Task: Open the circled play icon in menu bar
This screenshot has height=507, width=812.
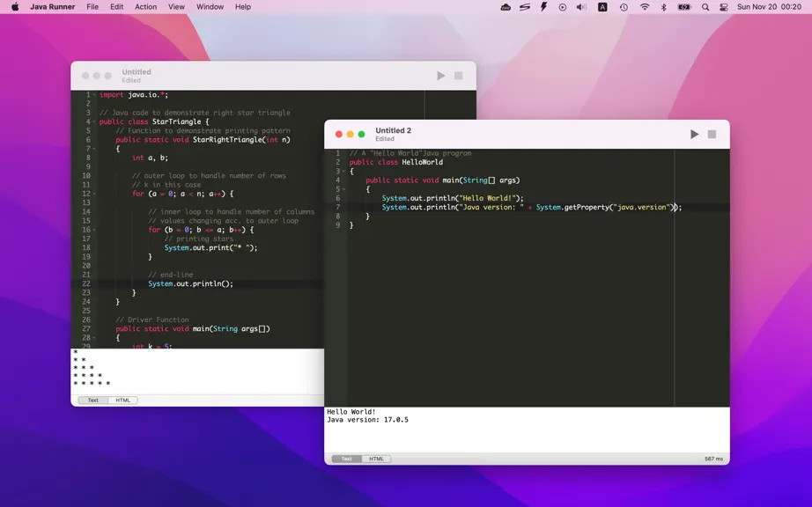Action: point(563,7)
